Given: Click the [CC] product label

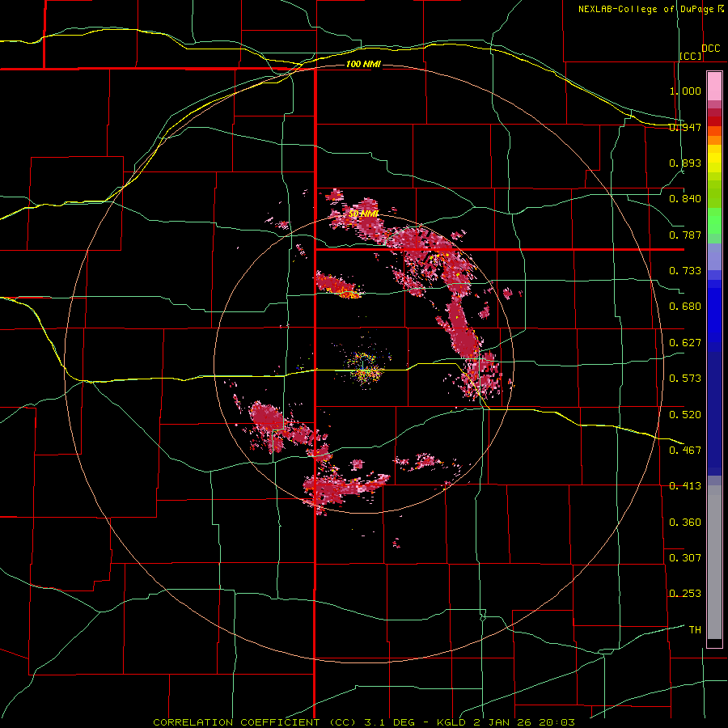Looking at the screenshot, I should tap(691, 56).
